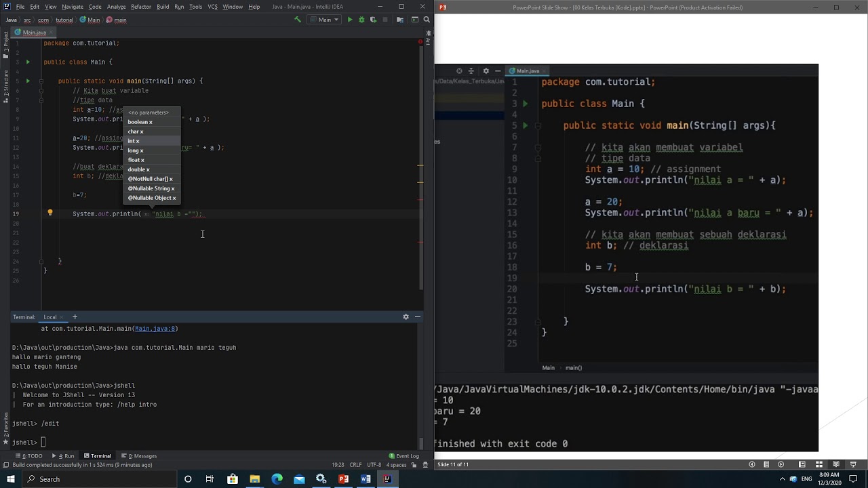Open the PowerPoint slide show menu icon
This screenshot has height=488, width=868.
point(766,464)
